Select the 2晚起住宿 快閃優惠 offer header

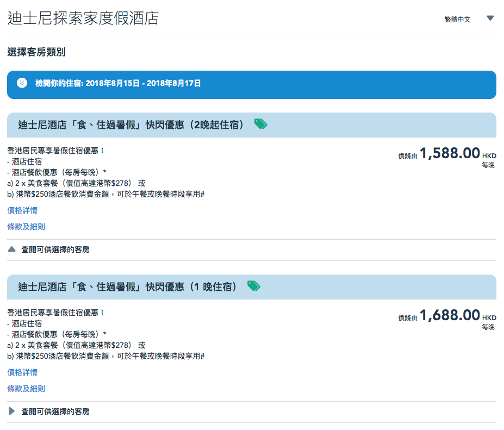tap(252, 125)
